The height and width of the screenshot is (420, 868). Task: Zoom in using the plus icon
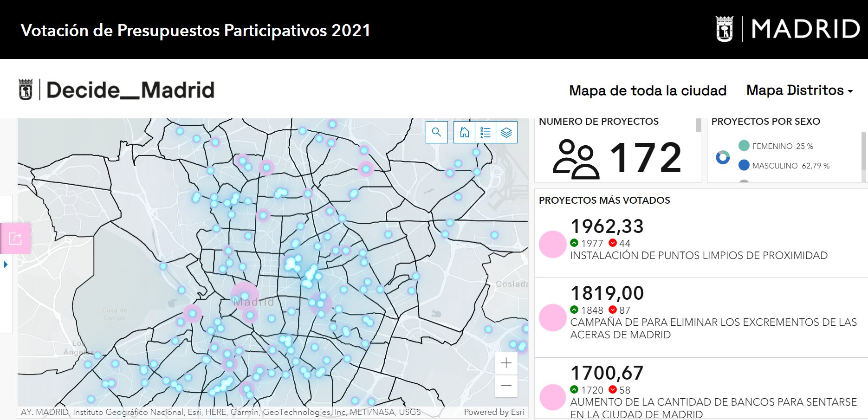coord(506,364)
